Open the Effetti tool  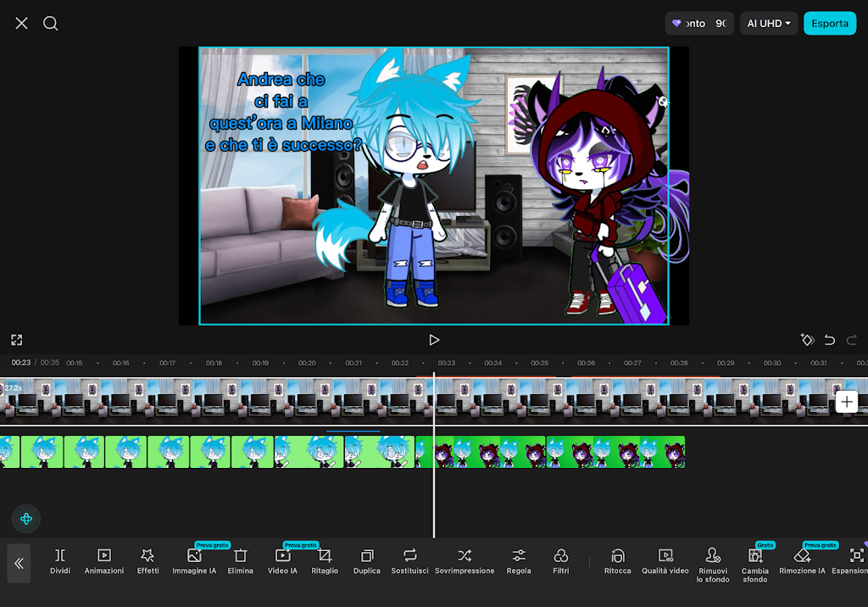pyautogui.click(x=147, y=561)
